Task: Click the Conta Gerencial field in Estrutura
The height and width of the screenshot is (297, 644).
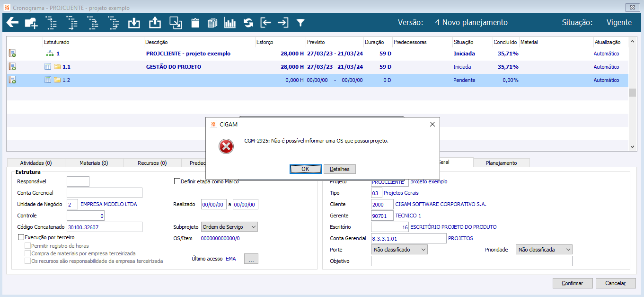Action: (105, 193)
